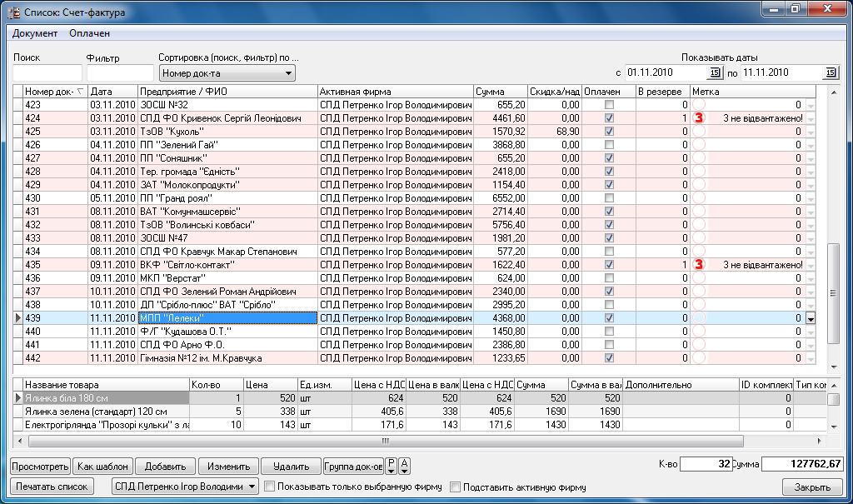This screenshot has width=853, height=504.
Task: Click the Название товара column header
Action: coord(106,385)
